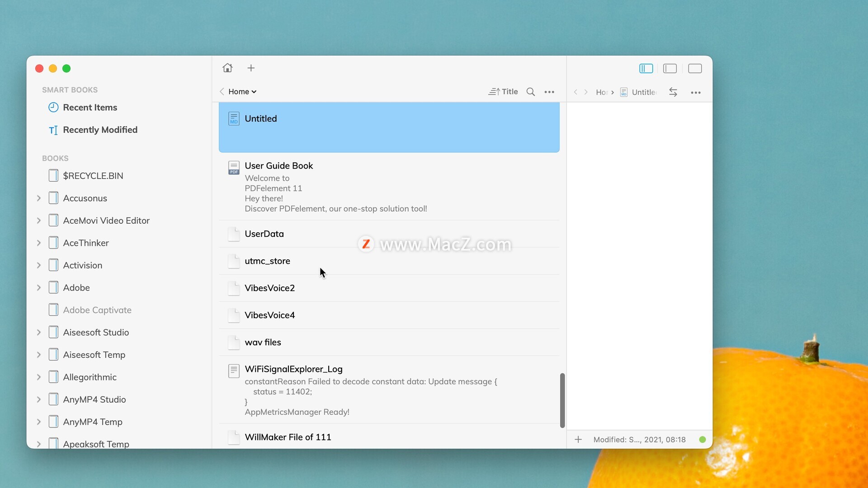Open utmc_store item
Viewport: 868px width, 488px height.
tap(389, 261)
